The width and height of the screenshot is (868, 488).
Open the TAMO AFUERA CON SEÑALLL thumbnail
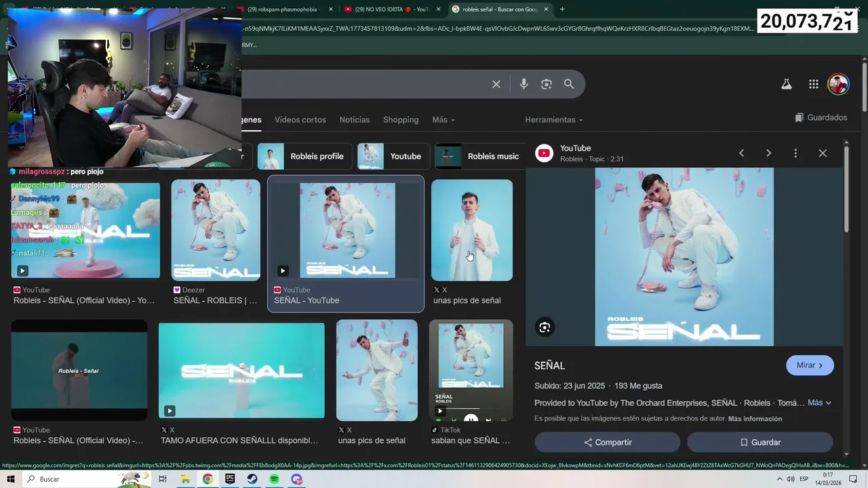(x=241, y=371)
